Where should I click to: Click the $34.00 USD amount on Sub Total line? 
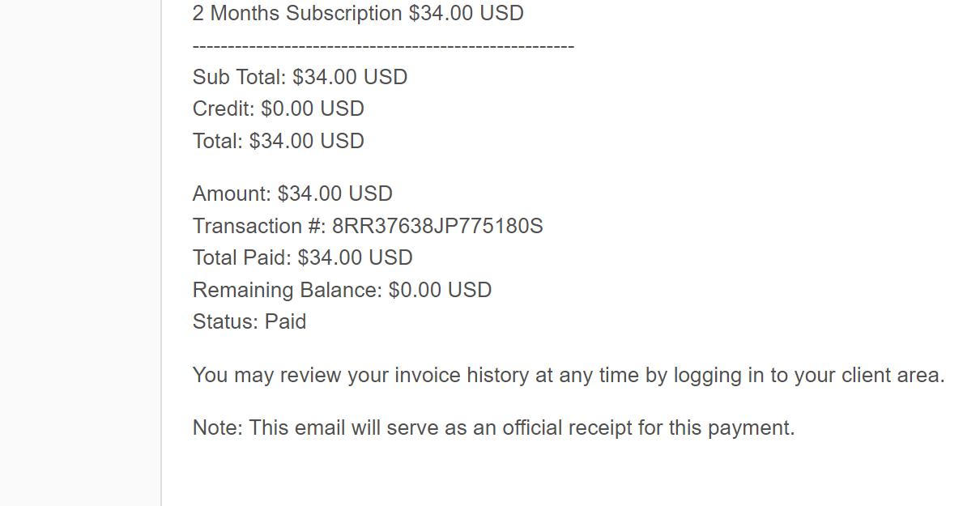[350, 78]
